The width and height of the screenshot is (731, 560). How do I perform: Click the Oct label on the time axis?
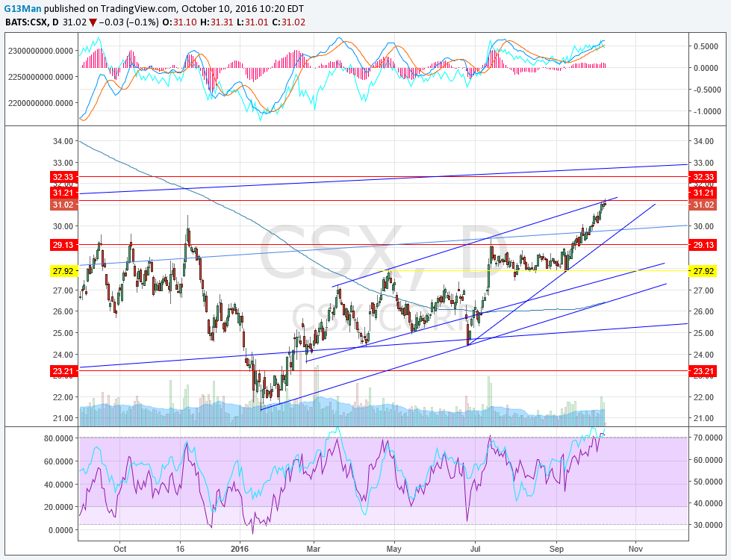pyautogui.click(x=119, y=549)
